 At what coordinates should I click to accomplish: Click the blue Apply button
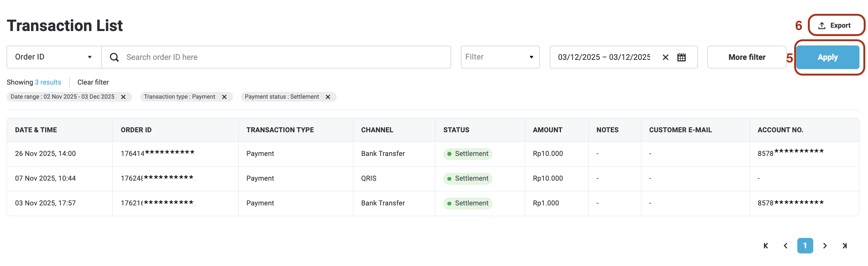828,57
